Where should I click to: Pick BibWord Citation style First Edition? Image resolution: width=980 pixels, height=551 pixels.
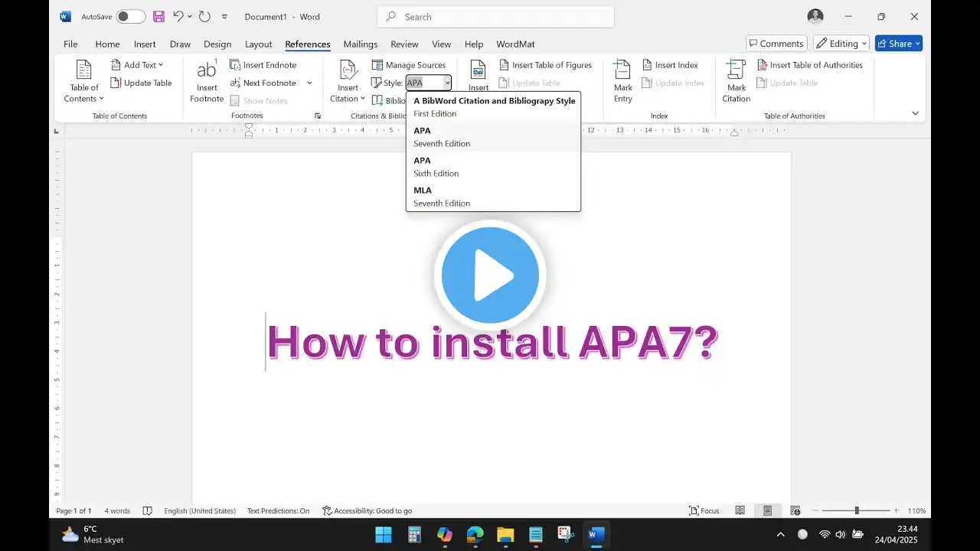pyautogui.click(x=493, y=107)
